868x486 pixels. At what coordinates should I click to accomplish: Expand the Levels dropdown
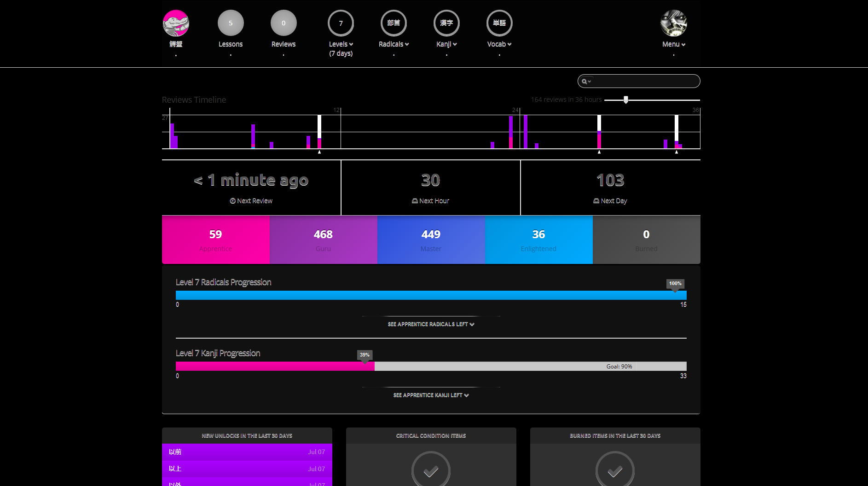click(341, 44)
